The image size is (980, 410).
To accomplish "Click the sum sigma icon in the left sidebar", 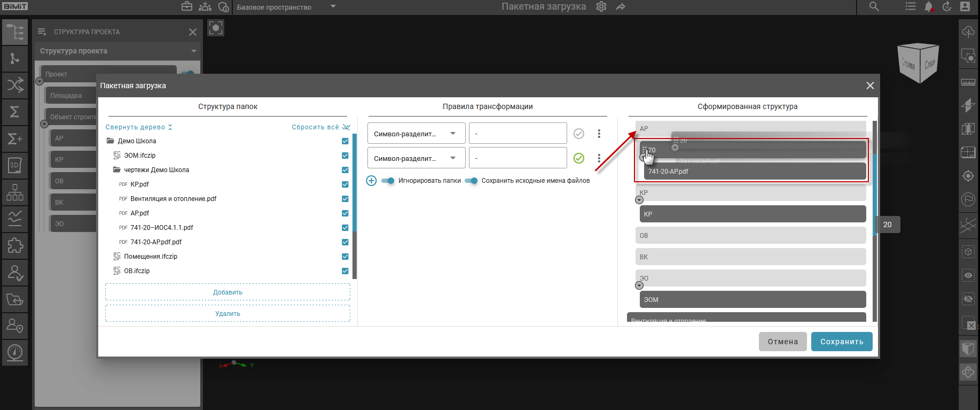I will coord(14,112).
